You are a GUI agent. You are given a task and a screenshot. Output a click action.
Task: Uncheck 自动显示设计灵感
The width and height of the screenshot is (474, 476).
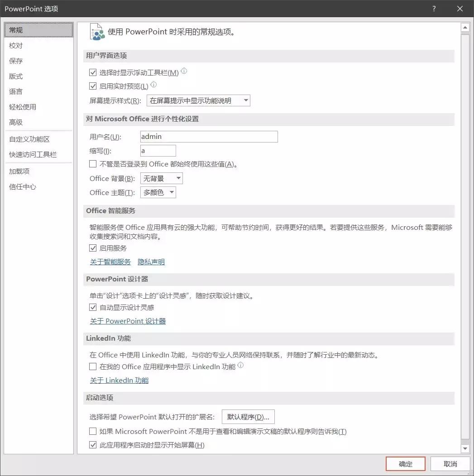[93, 307]
